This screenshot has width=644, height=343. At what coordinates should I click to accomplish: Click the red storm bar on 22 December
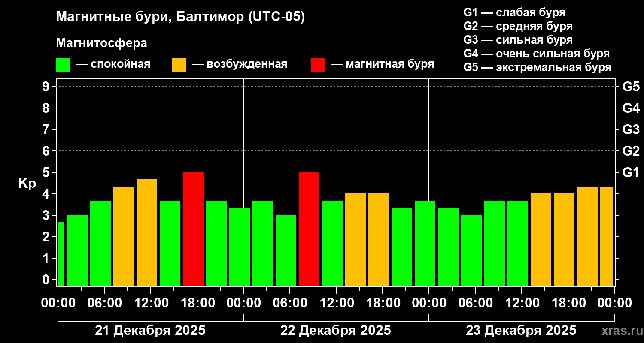click(309, 229)
